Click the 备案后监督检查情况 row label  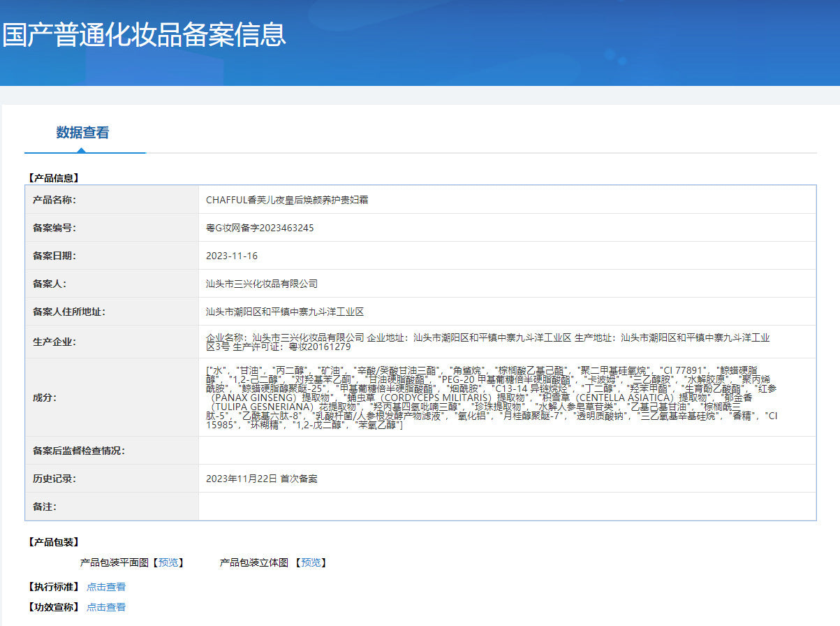coord(78,451)
